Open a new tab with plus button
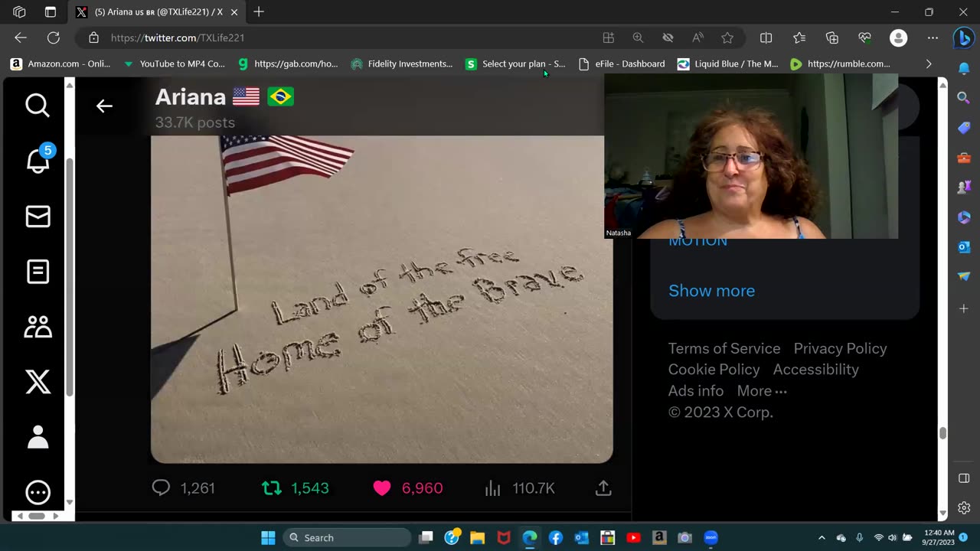The height and width of the screenshot is (551, 980). pyautogui.click(x=259, y=11)
